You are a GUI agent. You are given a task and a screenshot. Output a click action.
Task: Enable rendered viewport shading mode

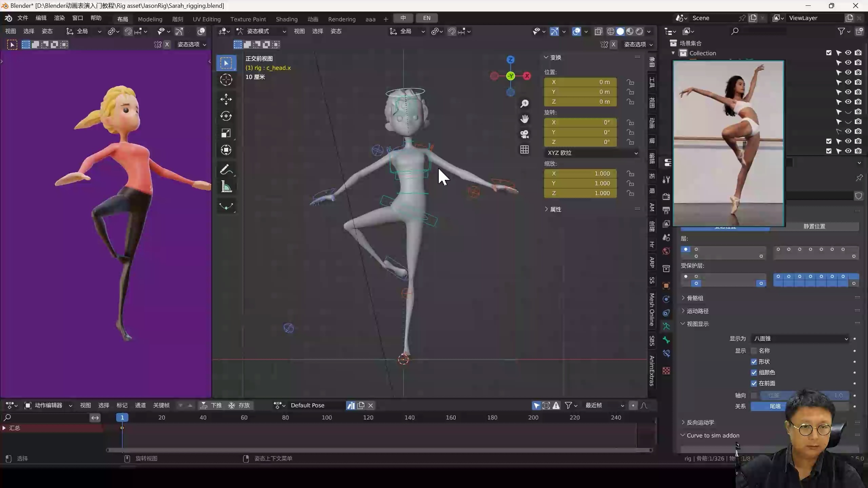click(639, 31)
